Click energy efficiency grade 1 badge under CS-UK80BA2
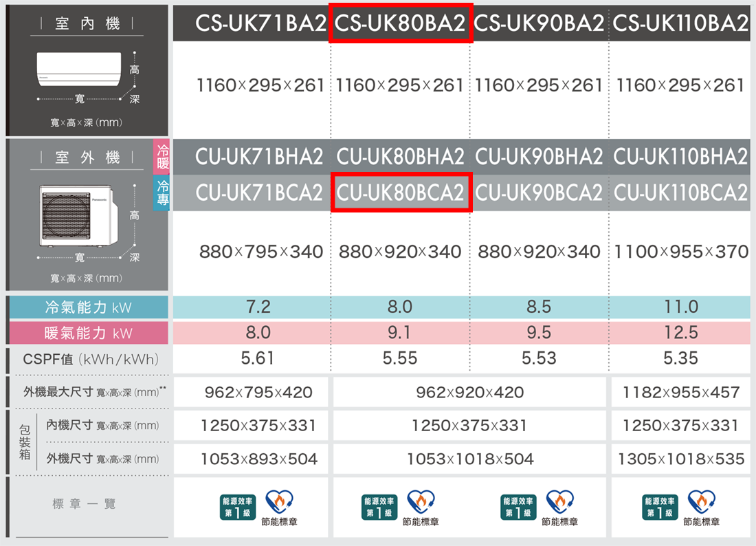Screen dimensions: 756x546 coord(379,507)
